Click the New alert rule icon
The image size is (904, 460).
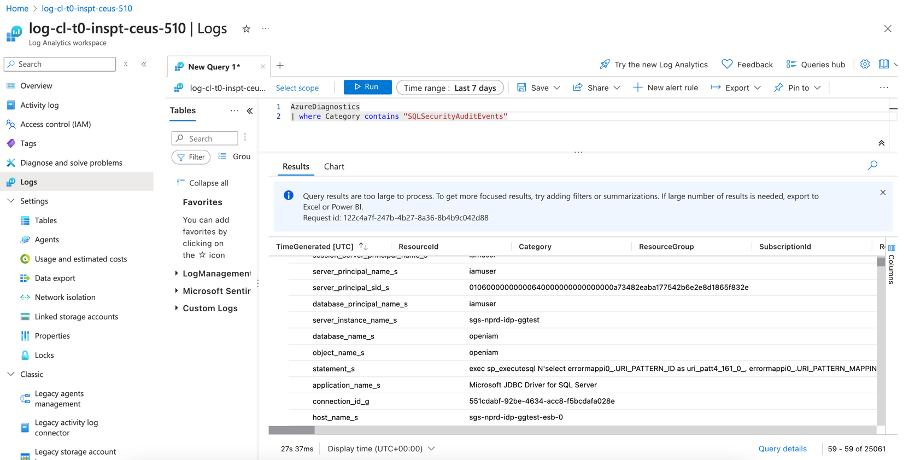tap(639, 88)
